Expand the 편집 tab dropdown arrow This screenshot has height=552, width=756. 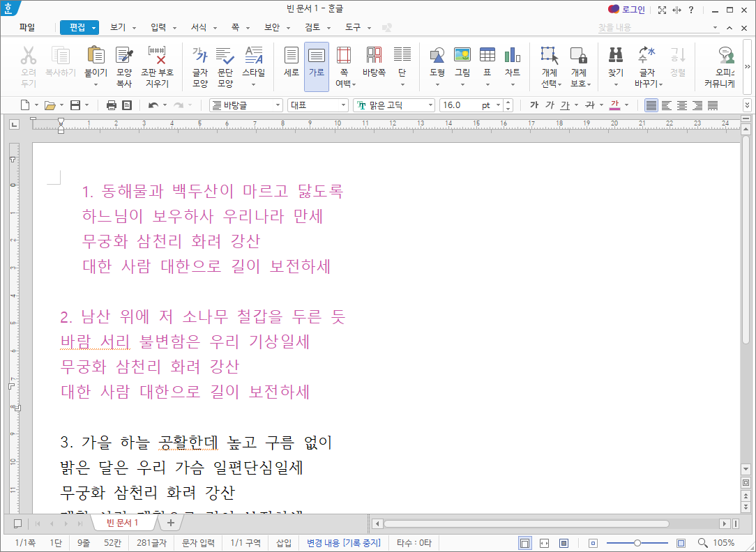(x=93, y=28)
